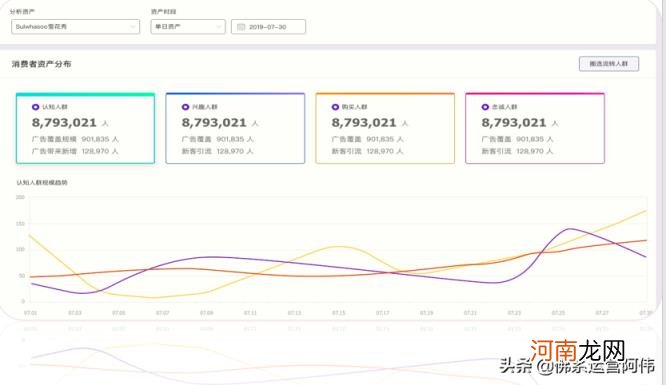The image size is (666, 385).
Task: Click the calendar icon in date field
Action: tap(241, 27)
